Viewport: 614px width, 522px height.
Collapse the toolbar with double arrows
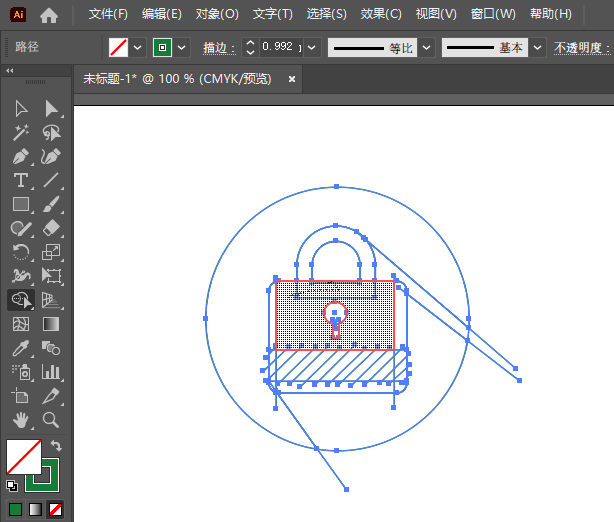[x=10, y=70]
